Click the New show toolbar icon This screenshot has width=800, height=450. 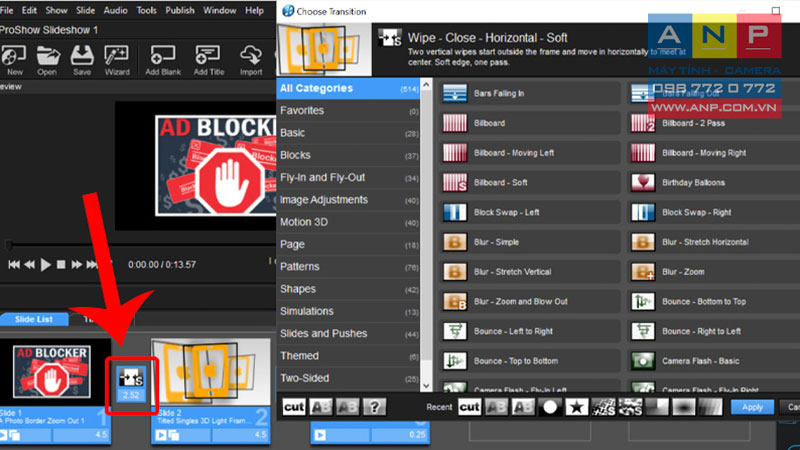pyautogui.click(x=14, y=60)
